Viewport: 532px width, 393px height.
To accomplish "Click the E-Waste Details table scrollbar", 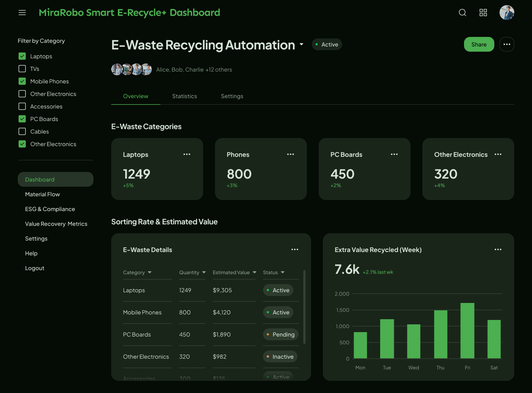I will (x=304, y=307).
